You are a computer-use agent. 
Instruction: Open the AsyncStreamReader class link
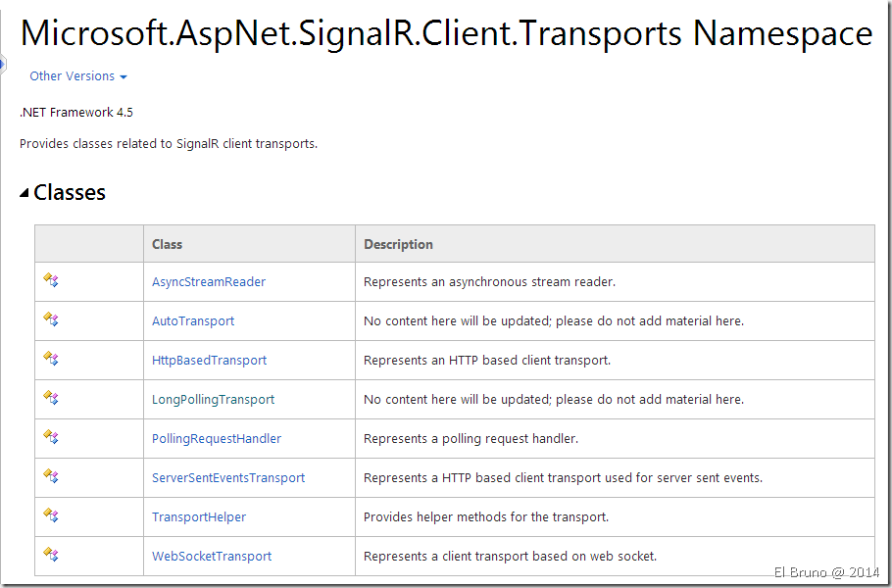[209, 282]
